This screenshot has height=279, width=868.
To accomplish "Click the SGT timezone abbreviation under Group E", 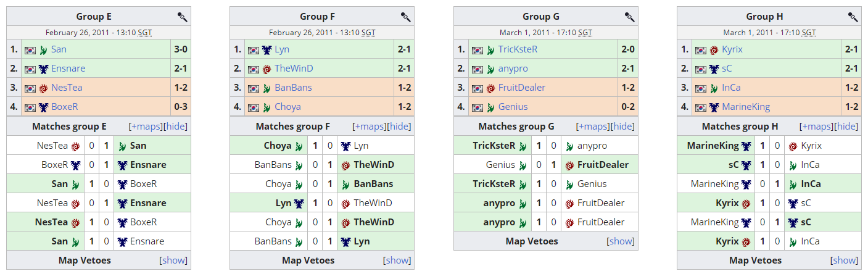I will coord(145,33).
